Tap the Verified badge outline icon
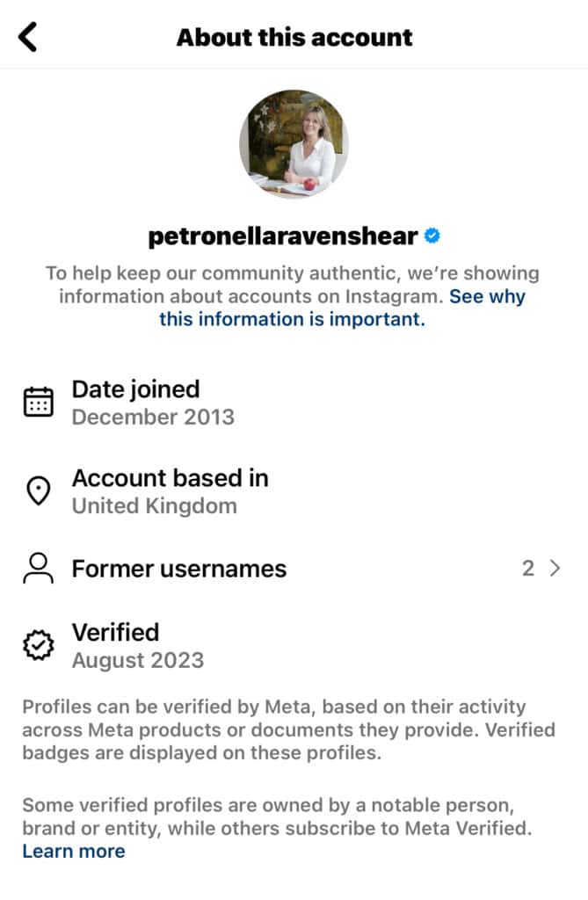 click(x=38, y=646)
